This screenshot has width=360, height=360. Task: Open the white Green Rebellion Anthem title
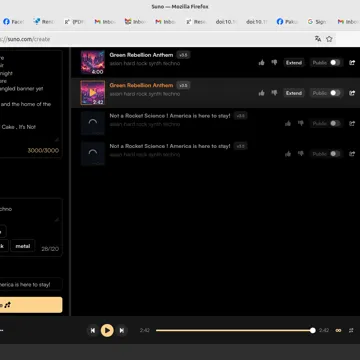(141, 55)
